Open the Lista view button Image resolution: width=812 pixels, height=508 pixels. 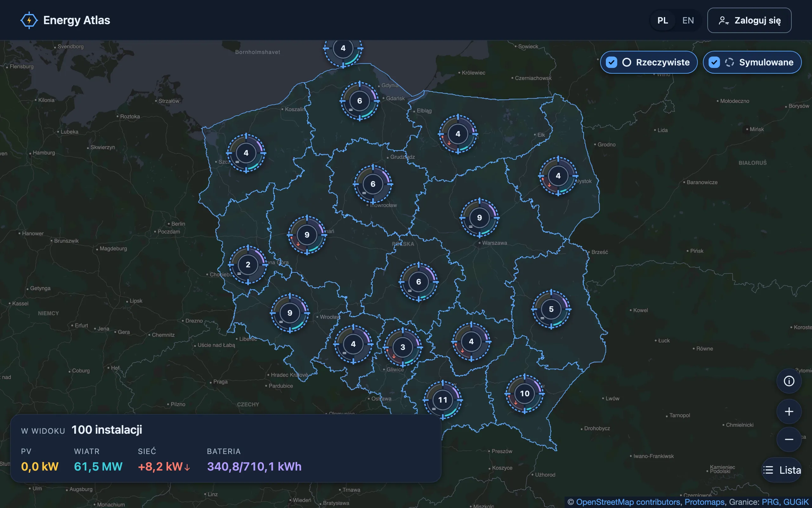point(782,470)
